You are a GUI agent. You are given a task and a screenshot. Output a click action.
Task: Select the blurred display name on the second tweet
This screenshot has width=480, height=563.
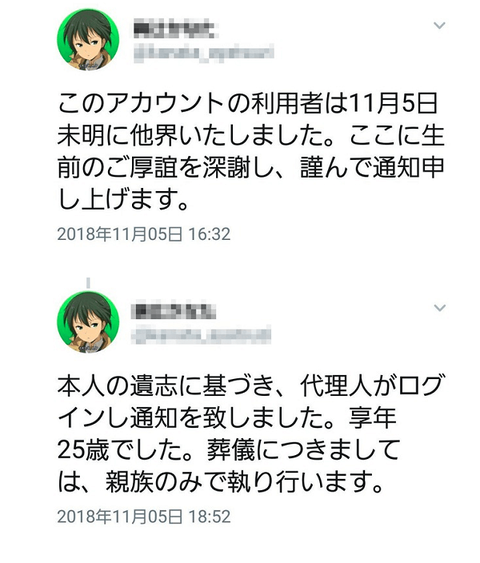tap(174, 312)
